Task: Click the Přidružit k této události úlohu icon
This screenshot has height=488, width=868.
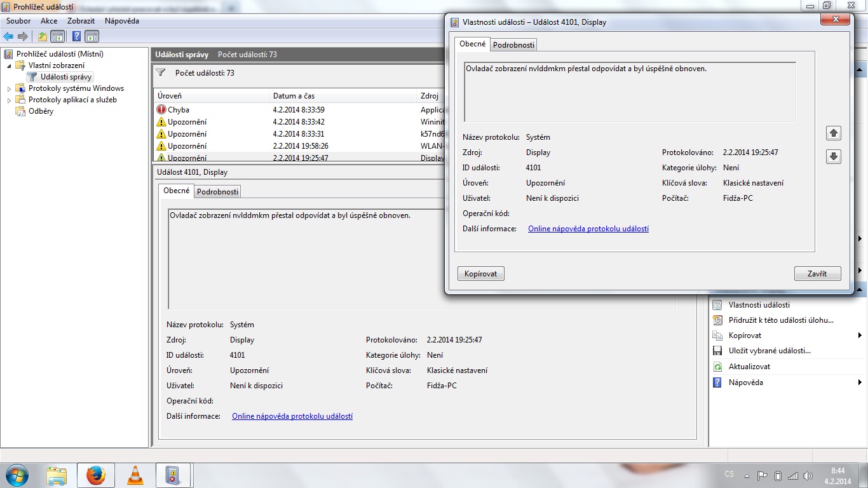Action: tap(717, 320)
